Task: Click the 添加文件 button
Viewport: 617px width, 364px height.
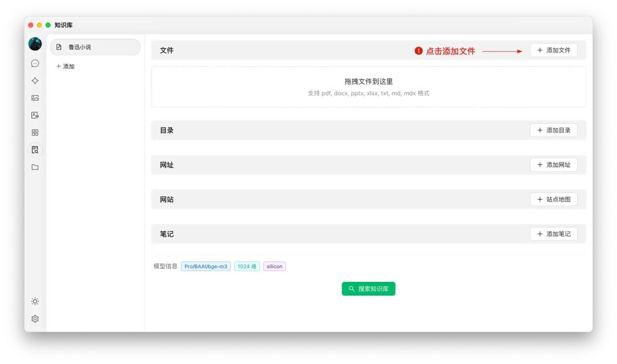Action: (x=554, y=50)
